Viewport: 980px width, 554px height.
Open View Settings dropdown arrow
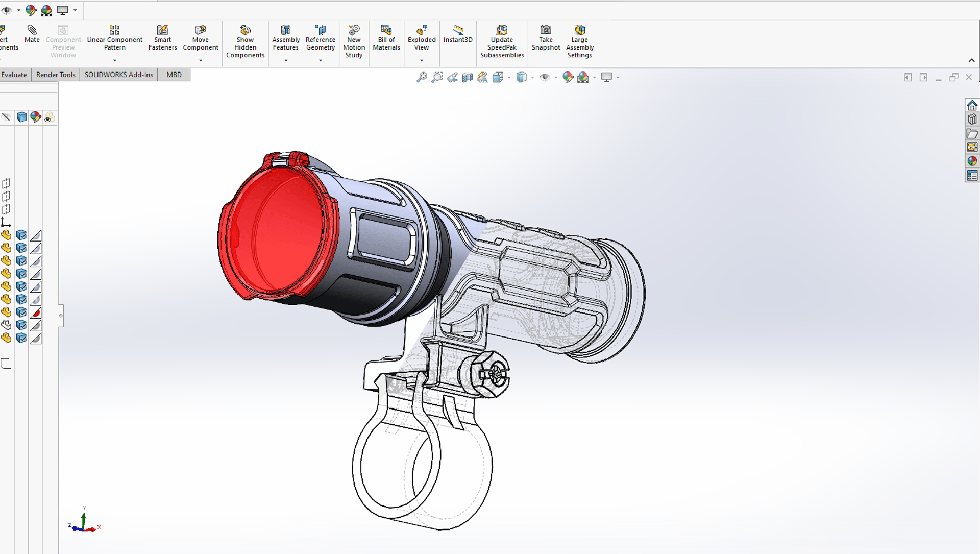coord(618,78)
